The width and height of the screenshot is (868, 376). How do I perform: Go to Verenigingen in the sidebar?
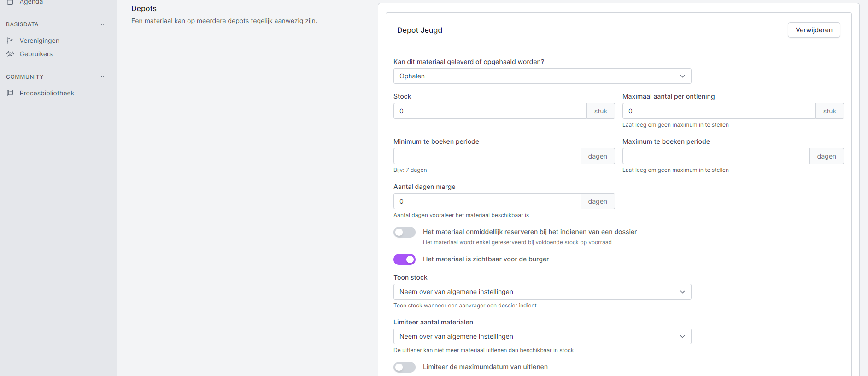[x=39, y=41]
